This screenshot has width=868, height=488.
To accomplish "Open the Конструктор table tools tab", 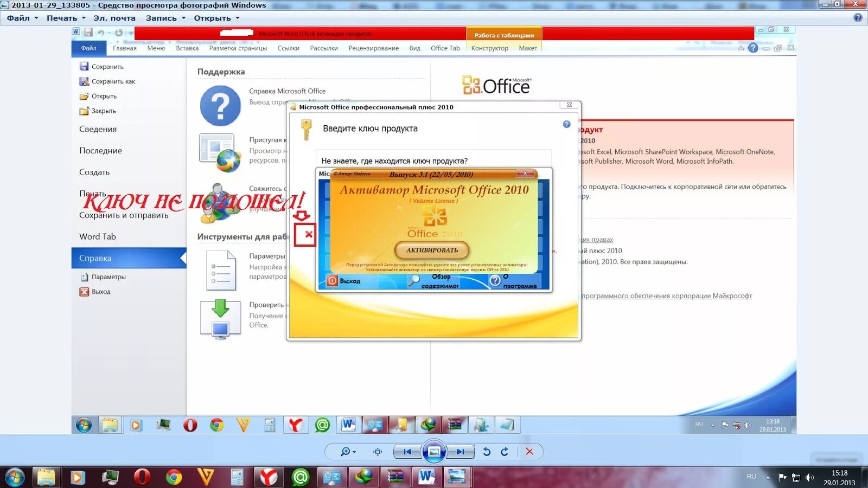I will [490, 48].
